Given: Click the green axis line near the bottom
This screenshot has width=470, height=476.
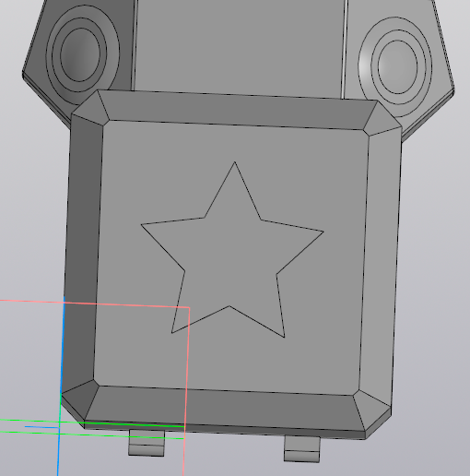Looking at the screenshot, I should pyautogui.click(x=92, y=434).
